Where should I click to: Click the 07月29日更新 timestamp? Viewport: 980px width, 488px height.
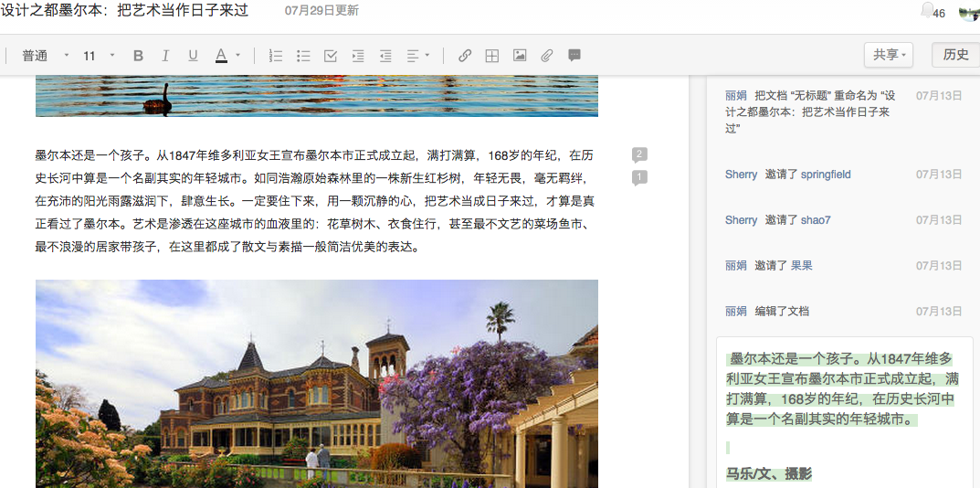[321, 11]
